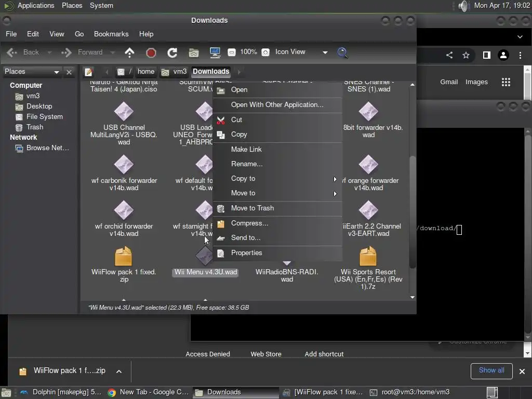The image size is (532, 399).
Task: Choose Make Link in context menu
Action: coord(277,149)
